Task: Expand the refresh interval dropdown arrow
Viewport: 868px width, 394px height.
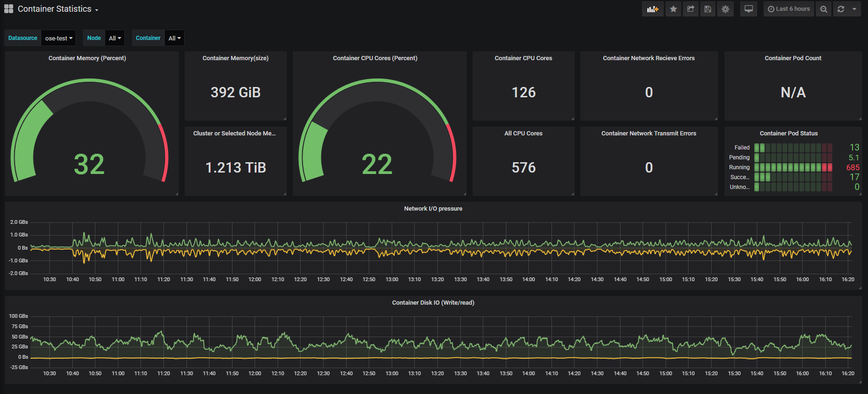Action: (x=854, y=9)
